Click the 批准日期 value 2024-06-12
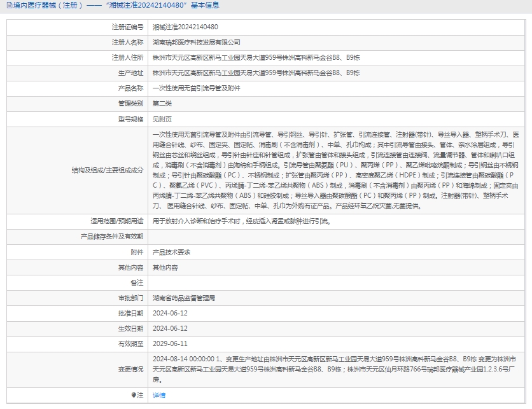This screenshot has height=409, width=532. [x=170, y=313]
